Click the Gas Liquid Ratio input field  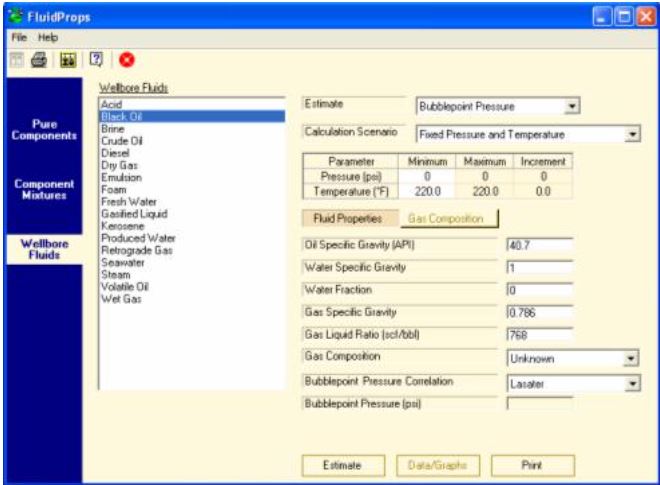(x=539, y=334)
